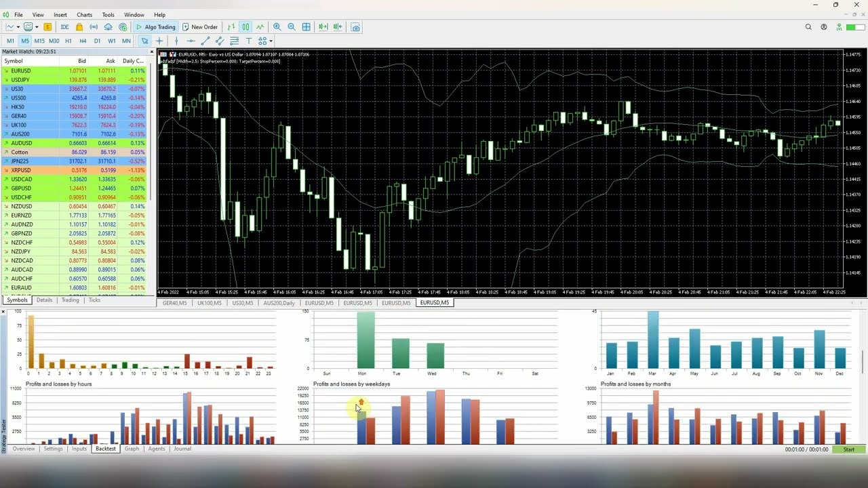Toggle the candlestick chart display mode

[x=245, y=27]
